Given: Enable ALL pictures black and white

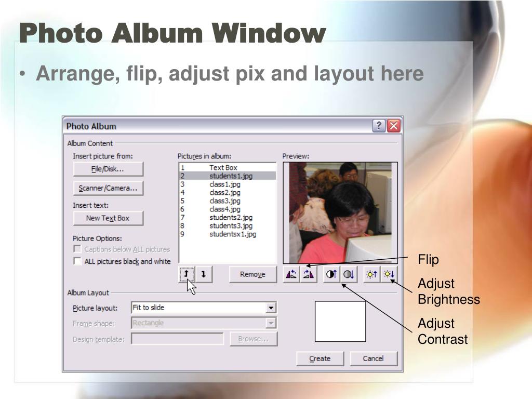Looking at the screenshot, I should pyautogui.click(x=77, y=261).
